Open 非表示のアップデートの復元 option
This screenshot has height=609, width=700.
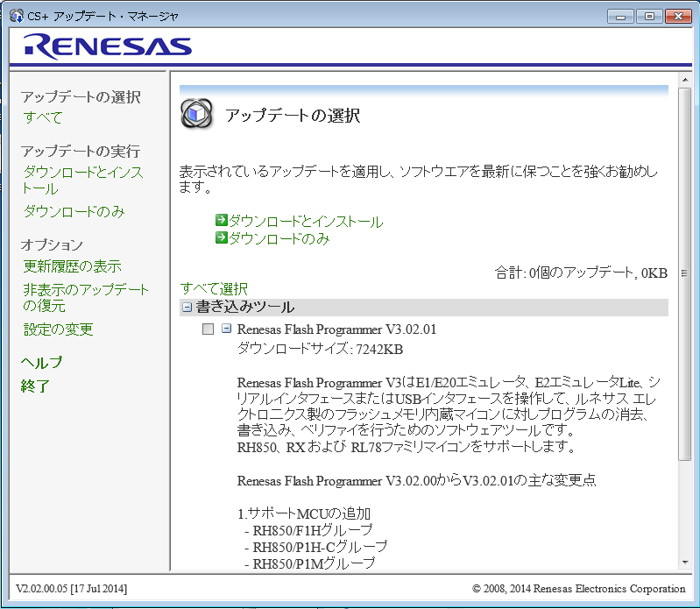coord(86,297)
